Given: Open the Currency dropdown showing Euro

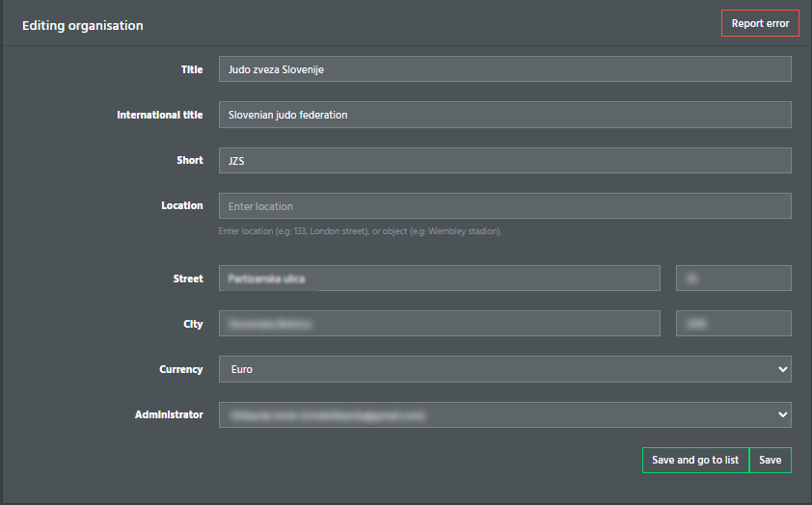Looking at the screenshot, I should point(505,369).
